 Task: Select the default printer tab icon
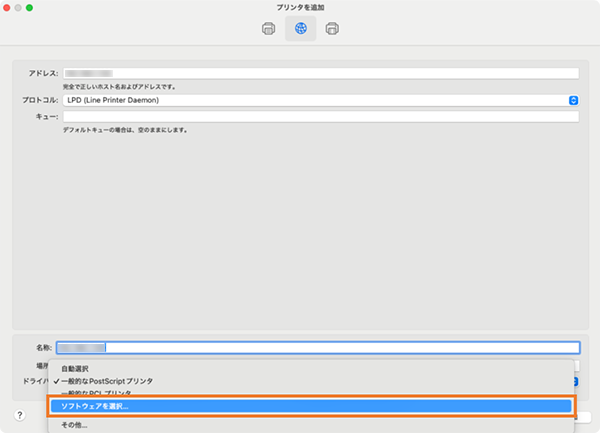269,29
